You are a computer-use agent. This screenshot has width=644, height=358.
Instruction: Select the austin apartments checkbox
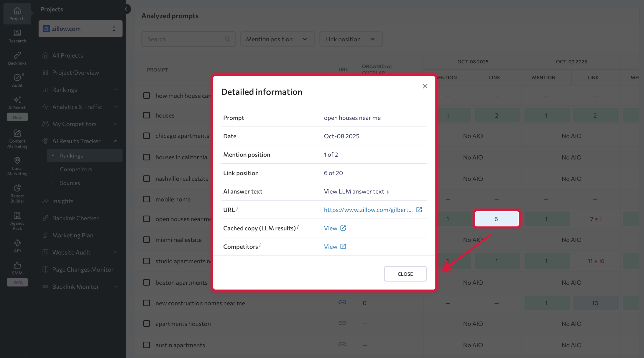146,345
